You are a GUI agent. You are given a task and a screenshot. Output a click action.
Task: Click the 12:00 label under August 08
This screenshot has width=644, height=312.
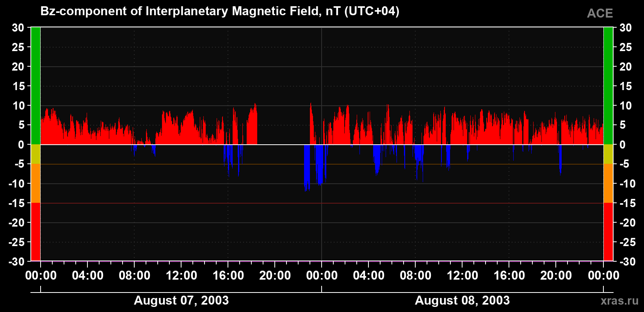click(463, 276)
